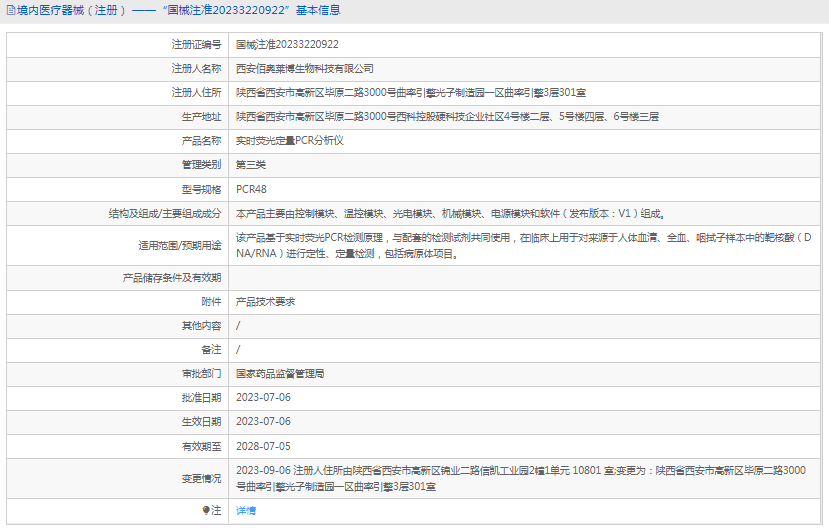
Task: Click the 变更情况 row label
Action: pyautogui.click(x=201, y=479)
